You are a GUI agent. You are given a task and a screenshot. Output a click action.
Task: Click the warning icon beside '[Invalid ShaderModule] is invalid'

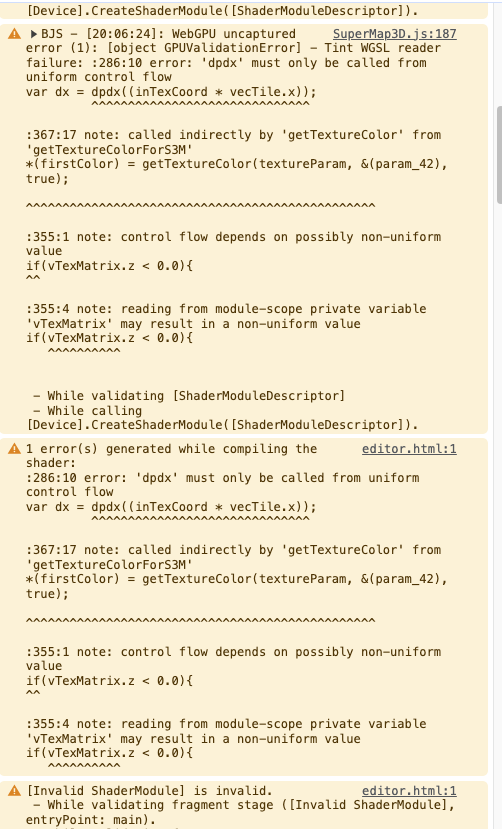click(14, 791)
